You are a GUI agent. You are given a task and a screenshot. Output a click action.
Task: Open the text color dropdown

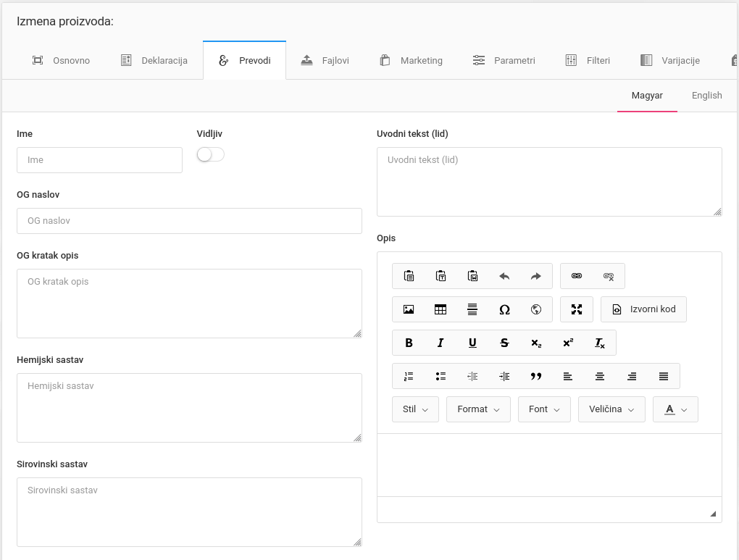point(675,409)
